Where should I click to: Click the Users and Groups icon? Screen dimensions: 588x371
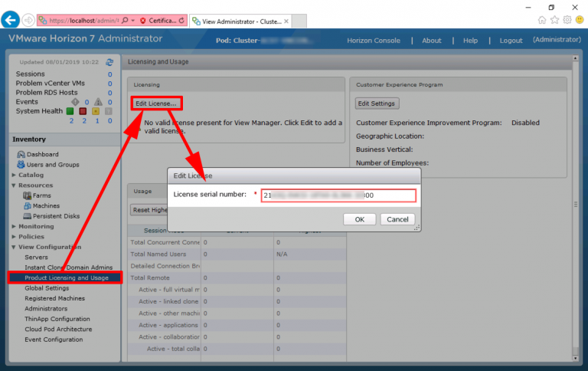pyautogui.click(x=21, y=165)
